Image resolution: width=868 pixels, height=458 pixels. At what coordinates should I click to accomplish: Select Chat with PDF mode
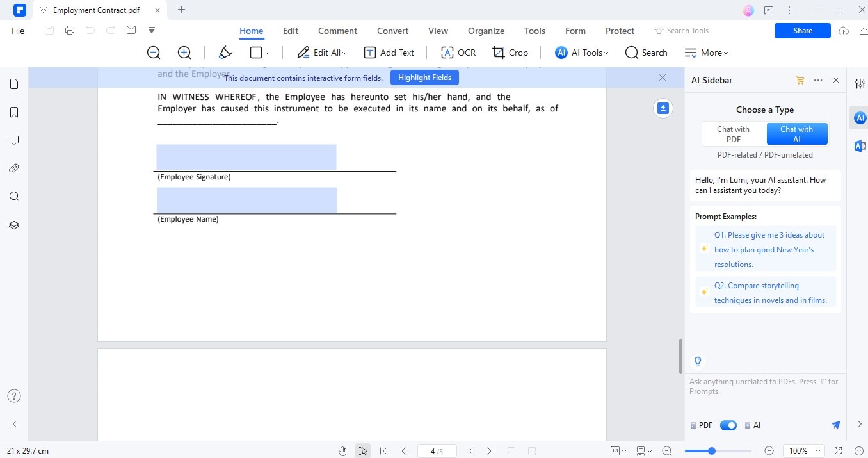coord(734,134)
